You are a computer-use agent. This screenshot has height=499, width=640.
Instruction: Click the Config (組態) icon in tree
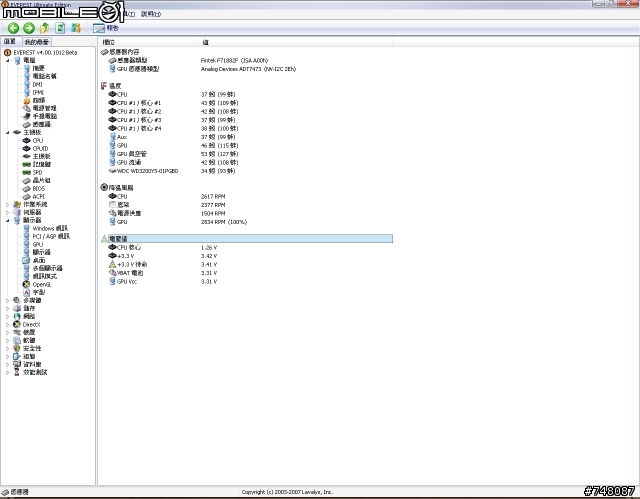tap(17, 356)
